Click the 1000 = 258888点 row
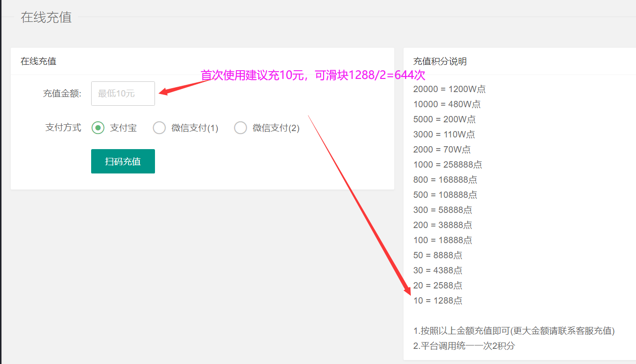 point(447,165)
